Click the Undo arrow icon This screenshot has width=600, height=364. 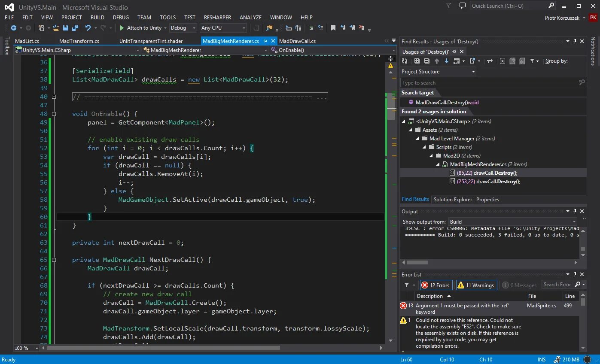(x=88, y=28)
